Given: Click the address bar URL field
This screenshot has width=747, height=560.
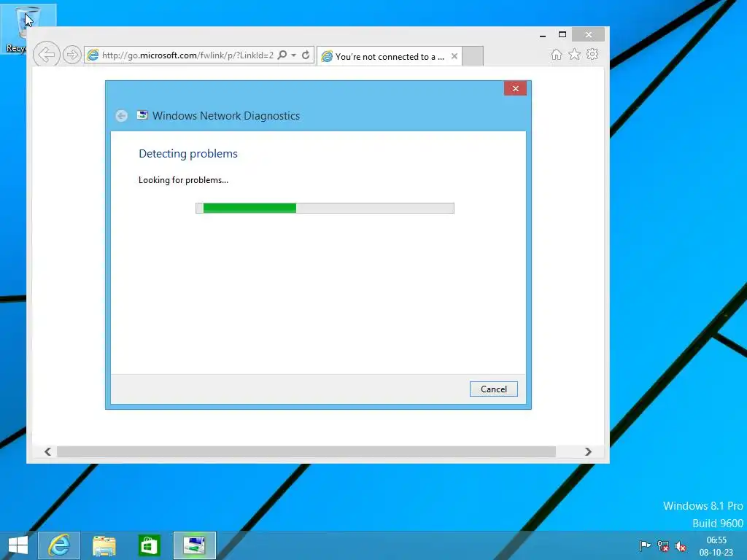Looking at the screenshot, I should (187, 55).
